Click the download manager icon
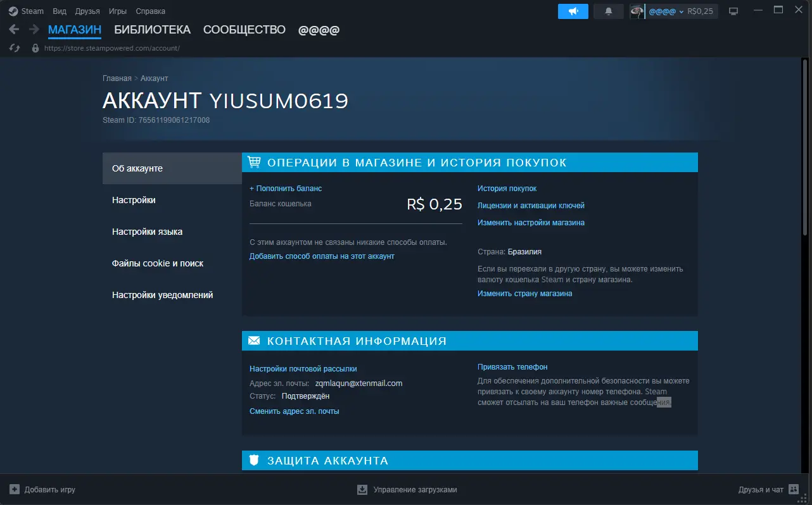This screenshot has height=505, width=812. point(362,489)
